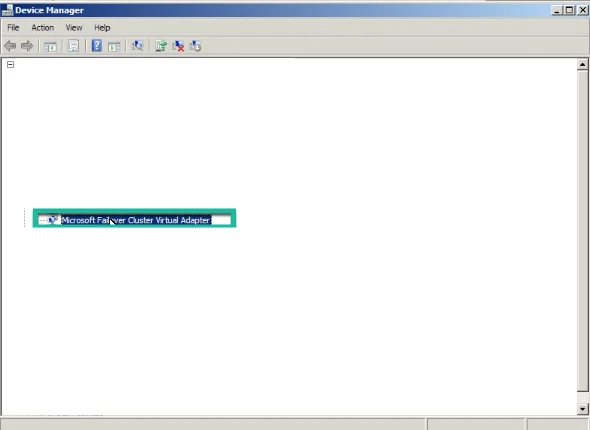This screenshot has height=430, width=590.
Task: Open the Action menu
Action: [x=43, y=28]
